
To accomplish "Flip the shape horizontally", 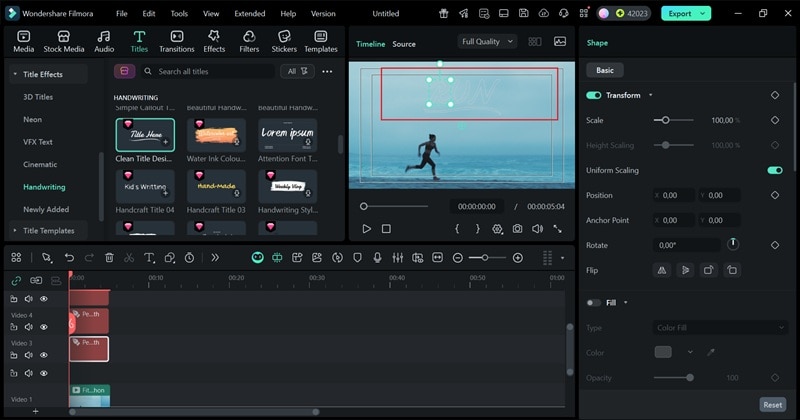I will coord(661,270).
